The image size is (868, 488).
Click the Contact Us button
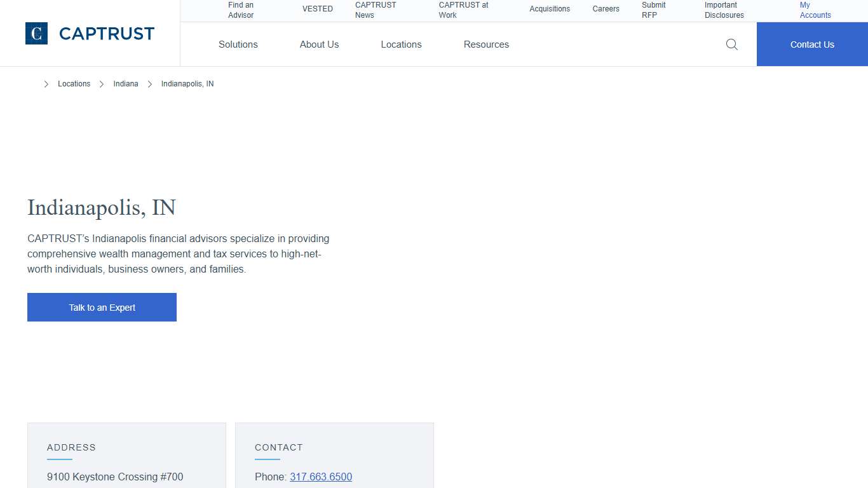coord(811,44)
